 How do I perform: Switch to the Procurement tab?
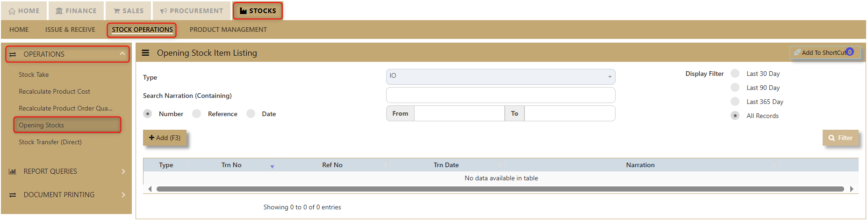click(192, 11)
